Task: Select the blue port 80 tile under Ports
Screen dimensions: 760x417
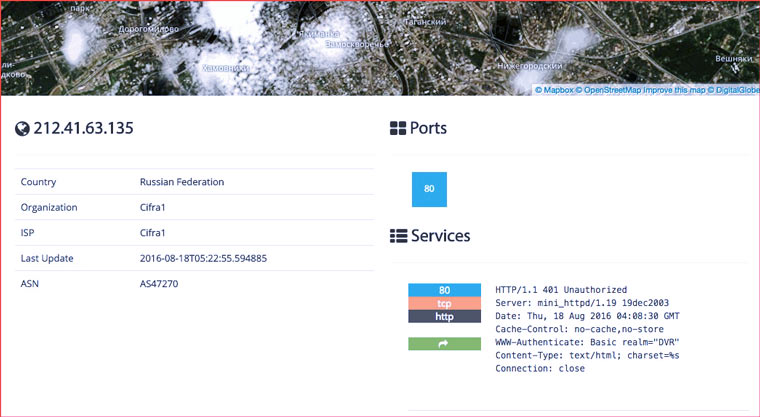Action: coord(429,189)
